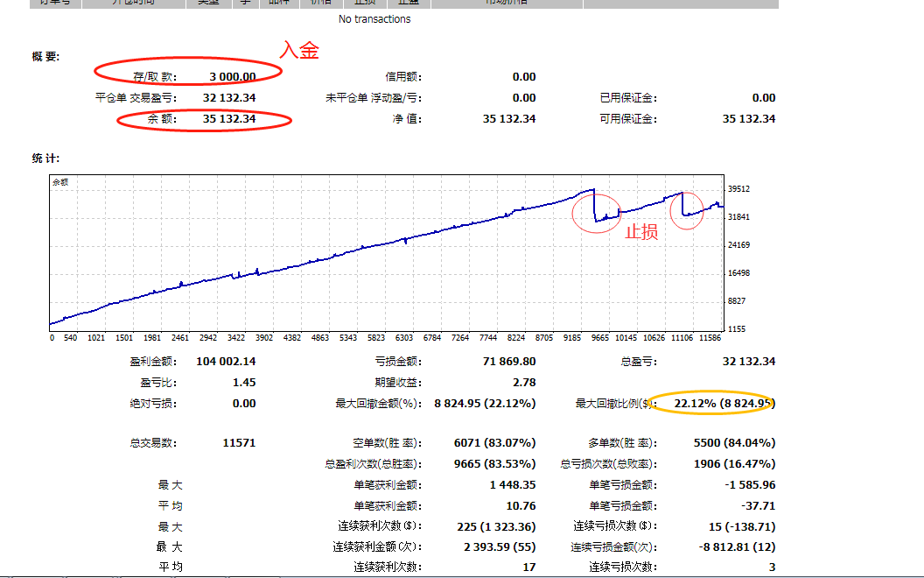
Task: Click the 已用保证金 label
Action: click(628, 98)
